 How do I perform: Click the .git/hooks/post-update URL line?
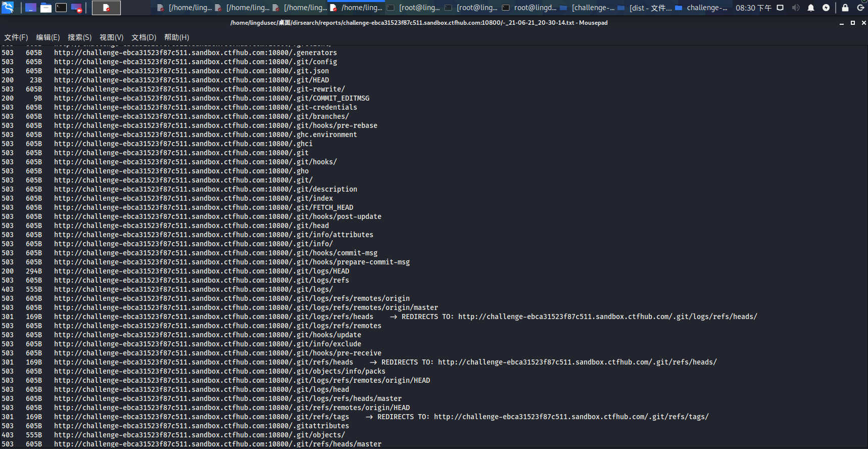[x=218, y=216]
